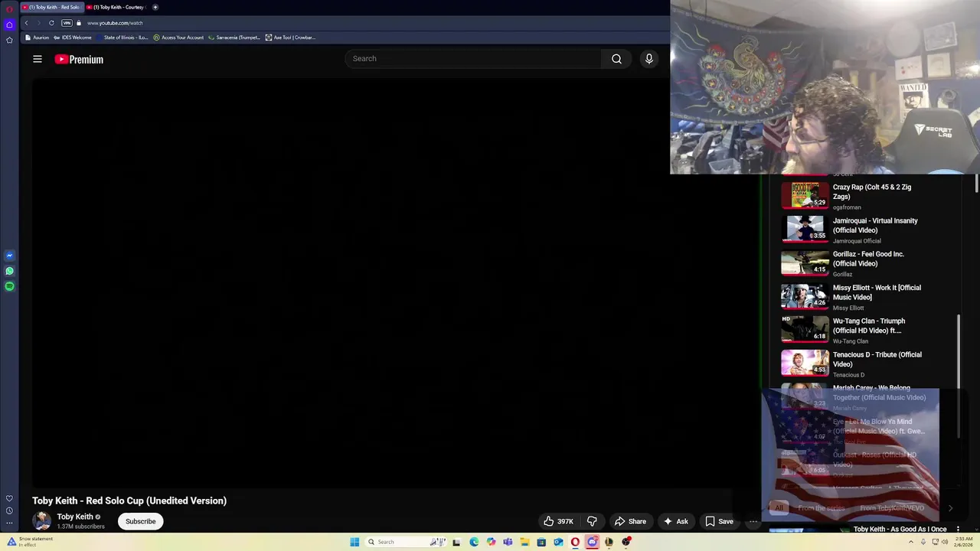Play Tenacious D - Tribute video

[857, 364]
